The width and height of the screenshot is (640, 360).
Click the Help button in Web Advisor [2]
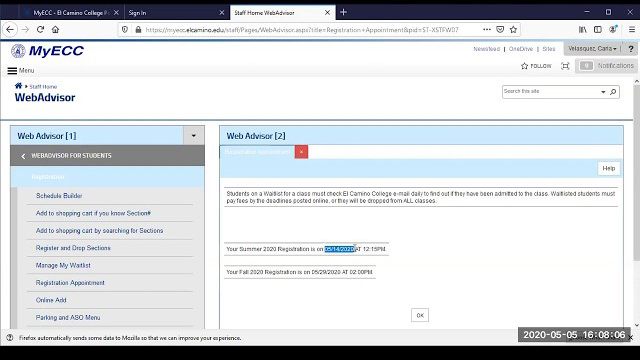(609, 168)
